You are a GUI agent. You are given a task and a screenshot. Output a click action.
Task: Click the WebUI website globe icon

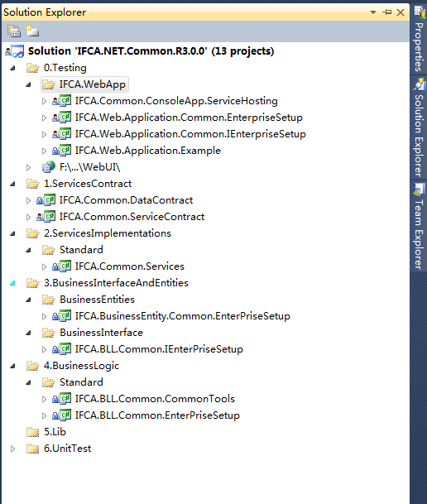(x=49, y=167)
